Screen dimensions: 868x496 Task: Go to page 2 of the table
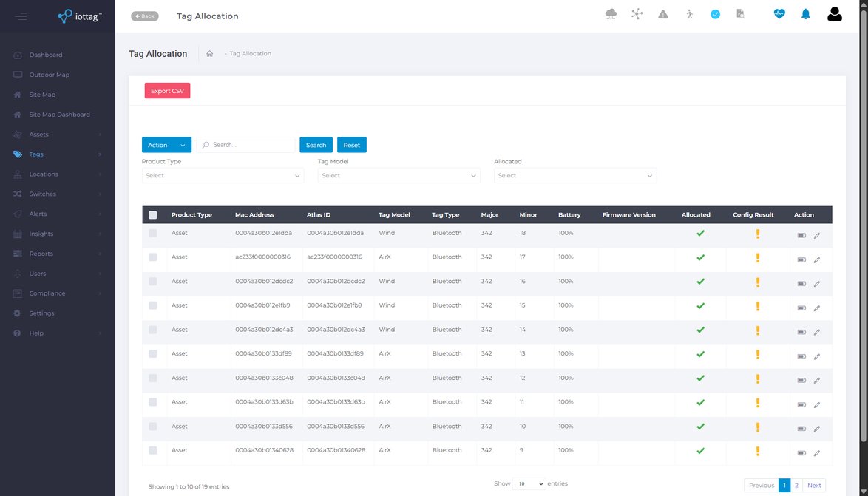click(x=796, y=486)
